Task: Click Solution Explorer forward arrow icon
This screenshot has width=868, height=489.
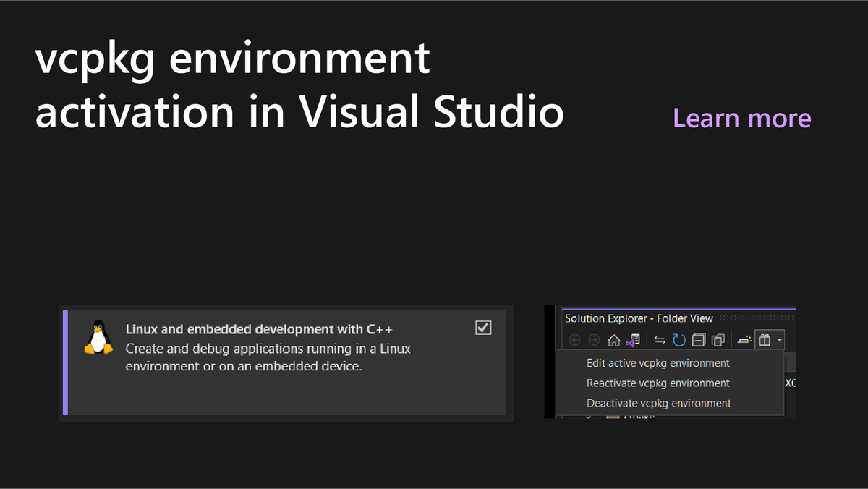Action: coord(594,340)
